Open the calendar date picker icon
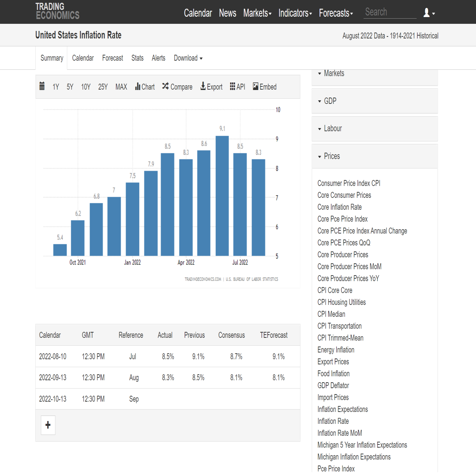This screenshot has height=475, width=476. pyautogui.click(x=42, y=86)
